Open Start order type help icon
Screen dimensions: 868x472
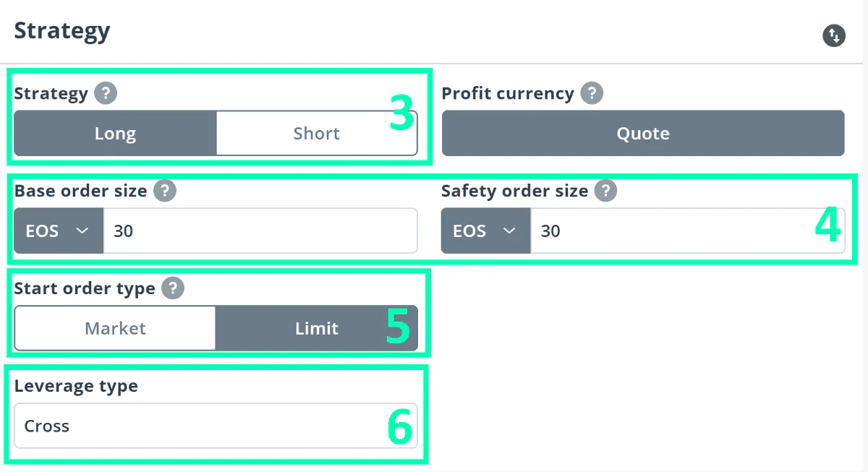173,288
